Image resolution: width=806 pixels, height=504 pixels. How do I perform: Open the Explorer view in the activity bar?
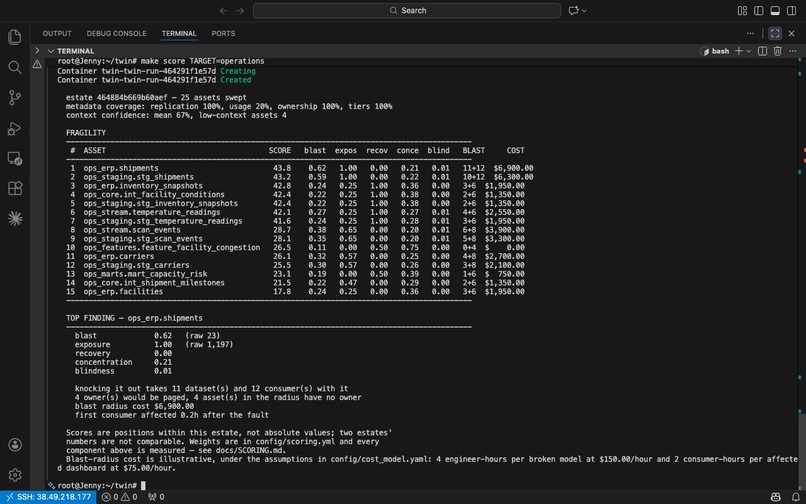(x=15, y=37)
